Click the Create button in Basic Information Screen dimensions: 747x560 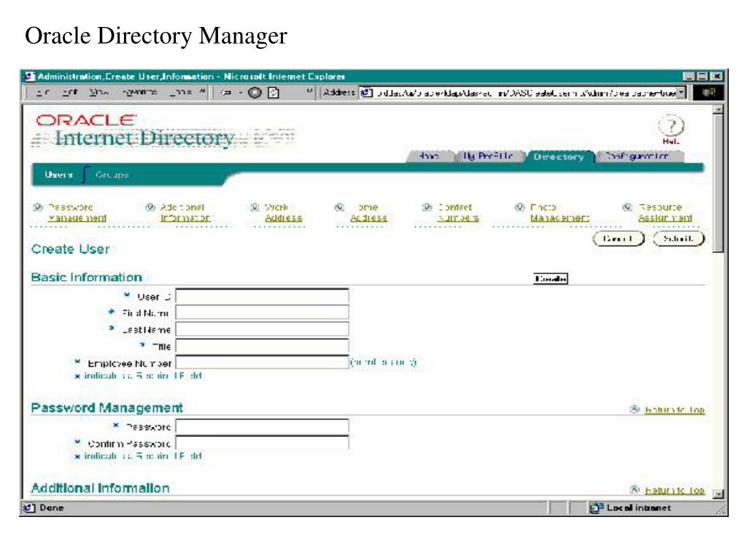(x=550, y=279)
